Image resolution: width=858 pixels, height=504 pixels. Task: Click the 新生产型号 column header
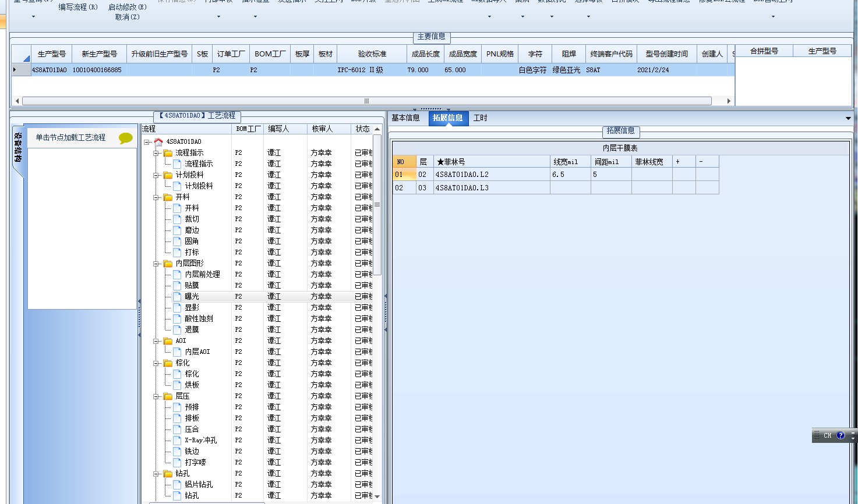(x=99, y=54)
